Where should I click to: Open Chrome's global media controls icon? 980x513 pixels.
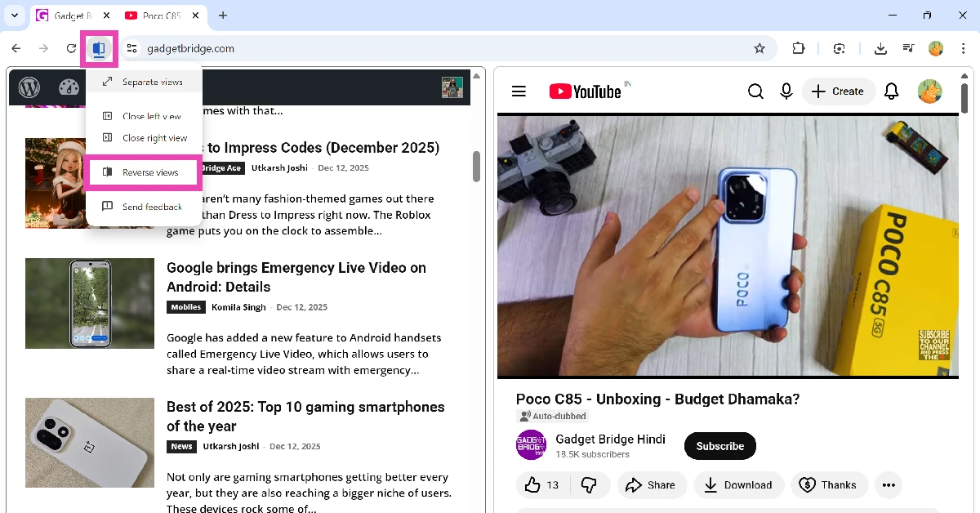click(x=908, y=48)
